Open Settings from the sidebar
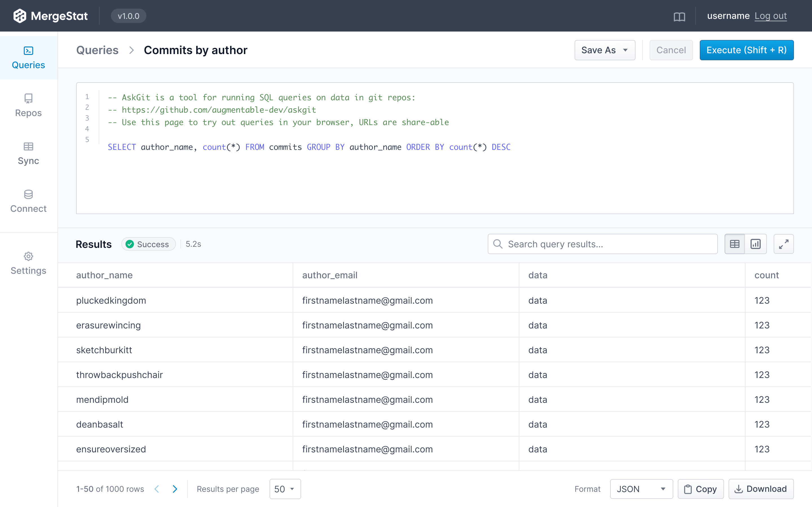Image resolution: width=812 pixels, height=507 pixels. pyautogui.click(x=28, y=263)
